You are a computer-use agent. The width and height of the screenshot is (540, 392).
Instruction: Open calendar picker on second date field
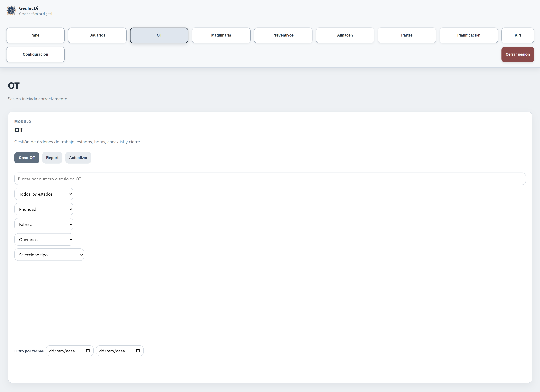click(x=138, y=350)
